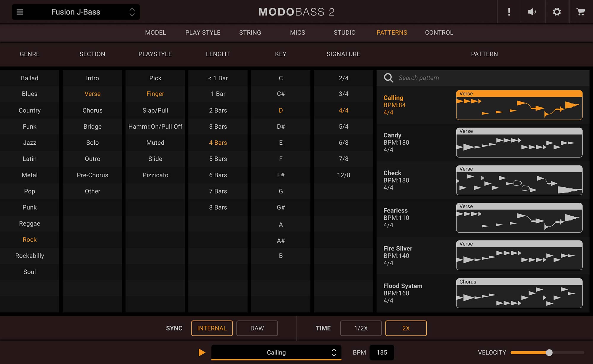Toggle the 2X time button
Image resolution: width=593 pixels, height=364 pixels.
(x=406, y=328)
